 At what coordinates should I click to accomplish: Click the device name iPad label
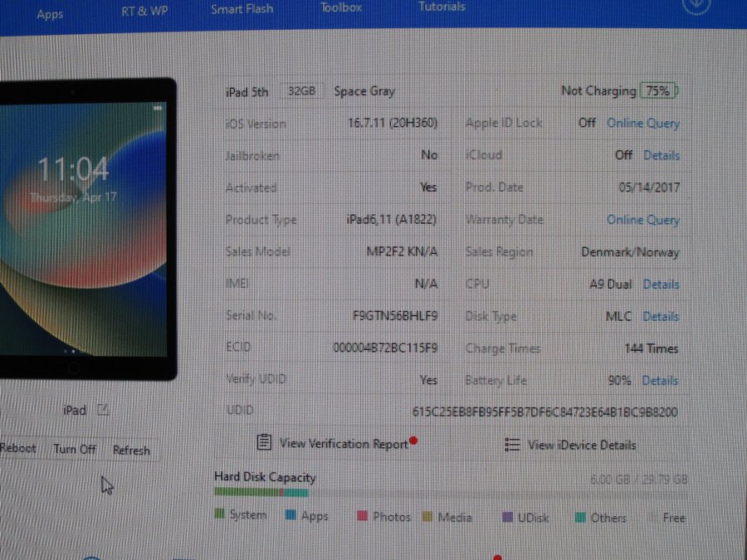click(75, 410)
